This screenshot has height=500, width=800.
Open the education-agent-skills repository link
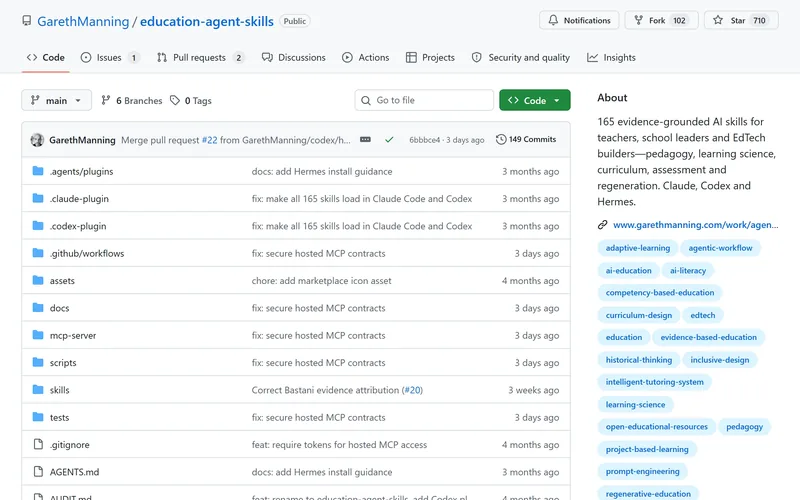pos(207,21)
